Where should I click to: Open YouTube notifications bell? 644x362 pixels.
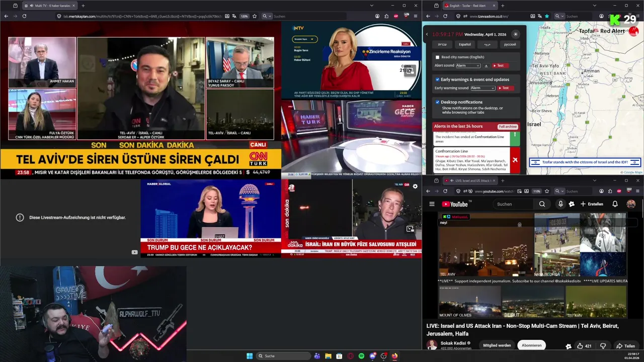tap(615, 204)
